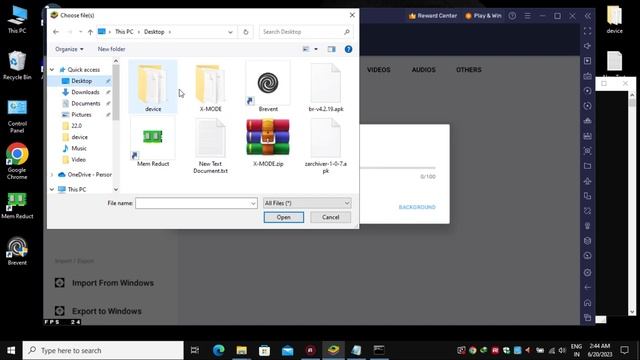Select the X-MODE.zip archive

click(x=268, y=142)
